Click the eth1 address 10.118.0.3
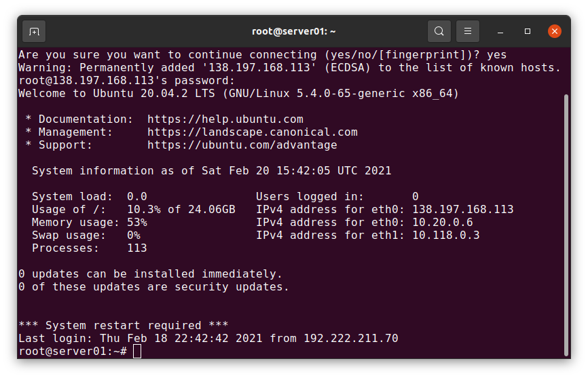Image resolution: width=588 pixels, height=378 pixels. coord(446,235)
